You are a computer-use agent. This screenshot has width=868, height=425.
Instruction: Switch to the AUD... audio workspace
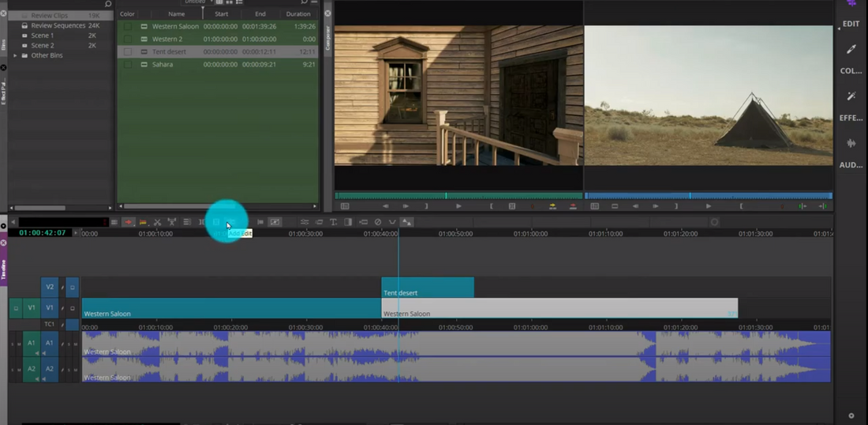tap(851, 165)
